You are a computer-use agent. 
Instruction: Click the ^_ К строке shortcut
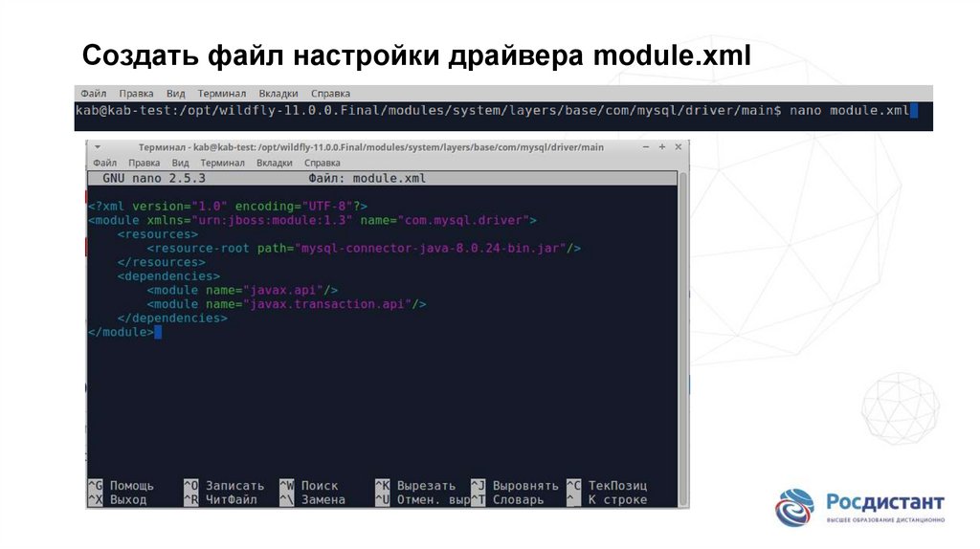(x=607, y=499)
